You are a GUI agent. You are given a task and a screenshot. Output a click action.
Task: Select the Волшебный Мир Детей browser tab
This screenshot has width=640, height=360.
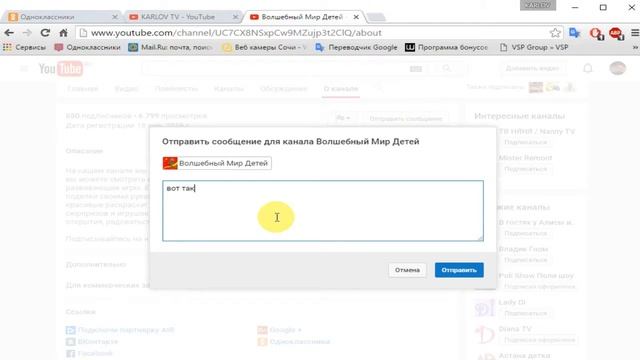pyautogui.click(x=302, y=17)
